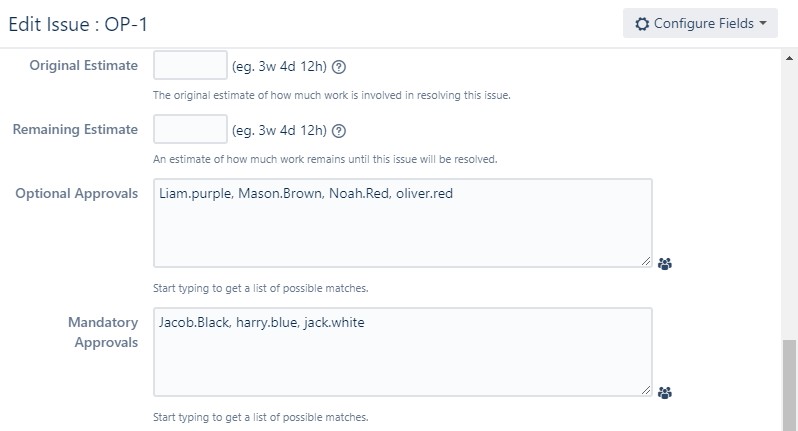The width and height of the screenshot is (798, 431).
Task: Click the Original Estimate field label
Action: [84, 66]
